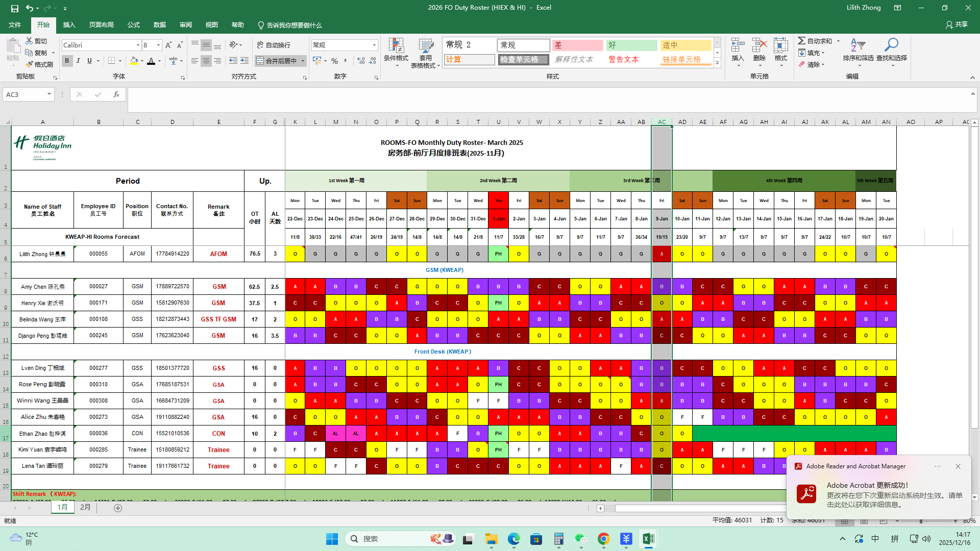The width and height of the screenshot is (980, 551).
Task: Open WeChat from the taskbar
Action: point(581,539)
